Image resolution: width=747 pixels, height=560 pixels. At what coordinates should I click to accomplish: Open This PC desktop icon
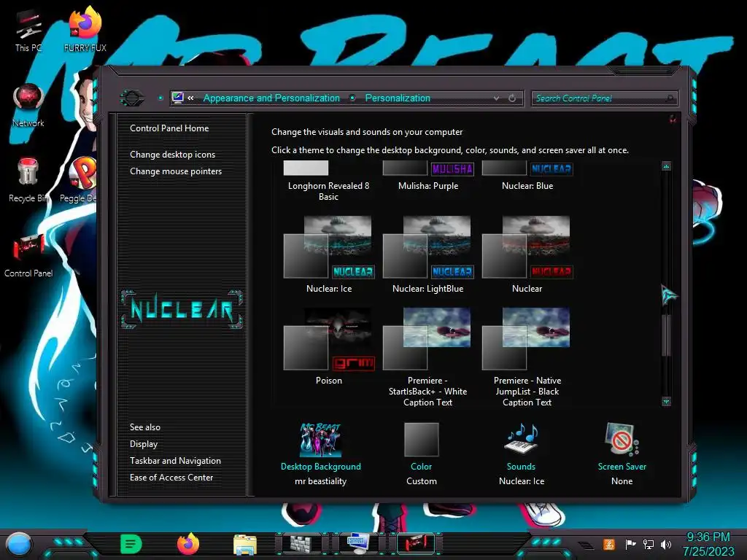click(28, 28)
